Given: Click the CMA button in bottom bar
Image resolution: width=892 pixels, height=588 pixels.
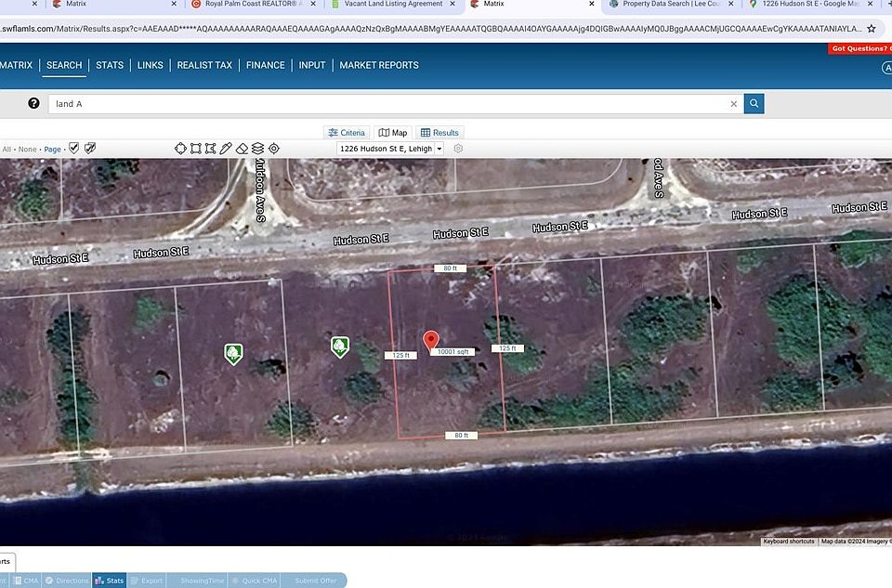Looking at the screenshot, I should [x=27, y=581].
